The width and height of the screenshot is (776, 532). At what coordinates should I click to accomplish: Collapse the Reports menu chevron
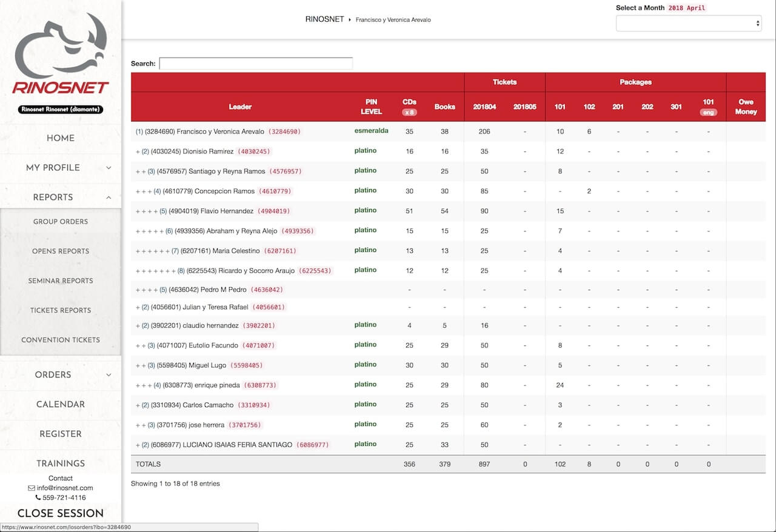click(109, 198)
